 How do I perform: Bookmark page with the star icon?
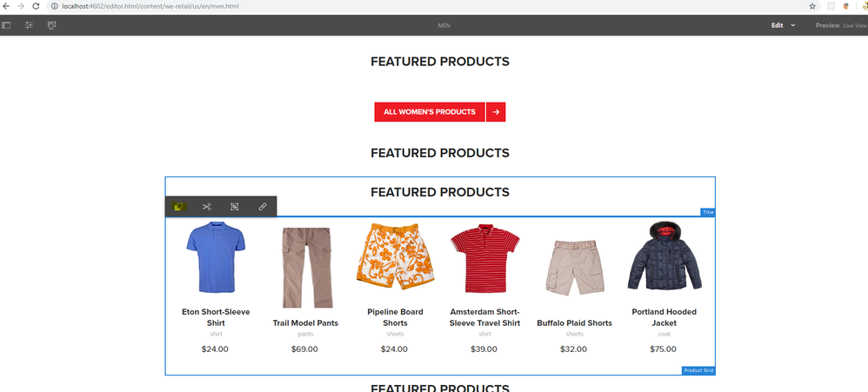(812, 6)
